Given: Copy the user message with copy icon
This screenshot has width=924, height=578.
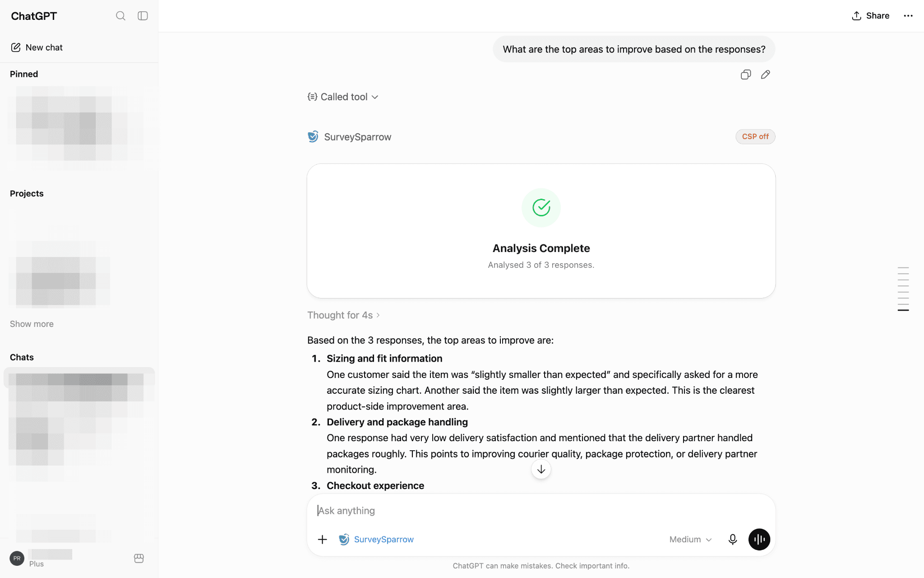Looking at the screenshot, I should coord(746,75).
